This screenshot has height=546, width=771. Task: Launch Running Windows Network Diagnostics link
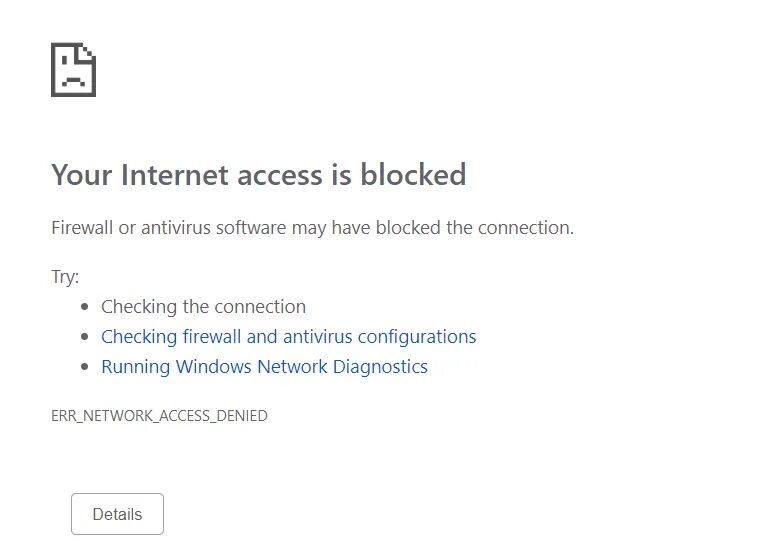(x=264, y=367)
